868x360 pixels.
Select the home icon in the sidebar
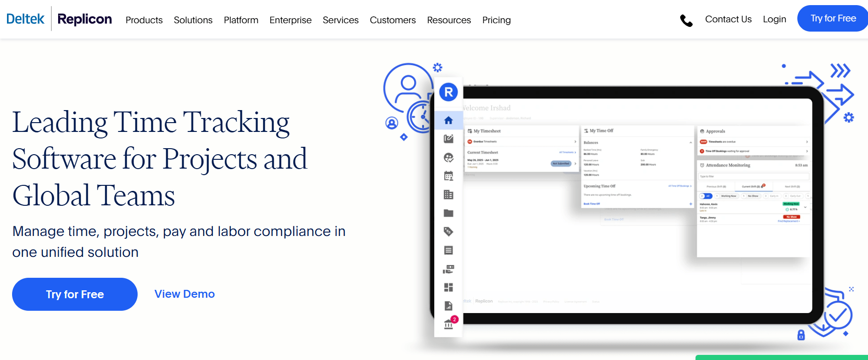[x=448, y=120]
